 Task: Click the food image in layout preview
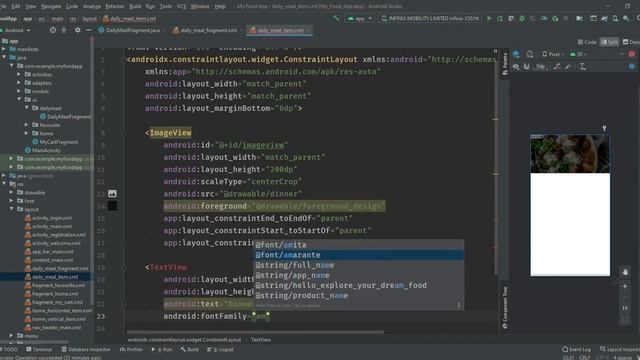pos(570,153)
